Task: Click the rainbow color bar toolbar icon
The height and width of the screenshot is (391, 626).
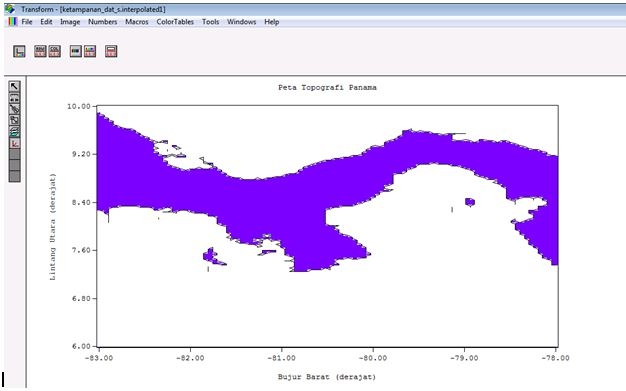Action: pyautogui.click(x=90, y=51)
